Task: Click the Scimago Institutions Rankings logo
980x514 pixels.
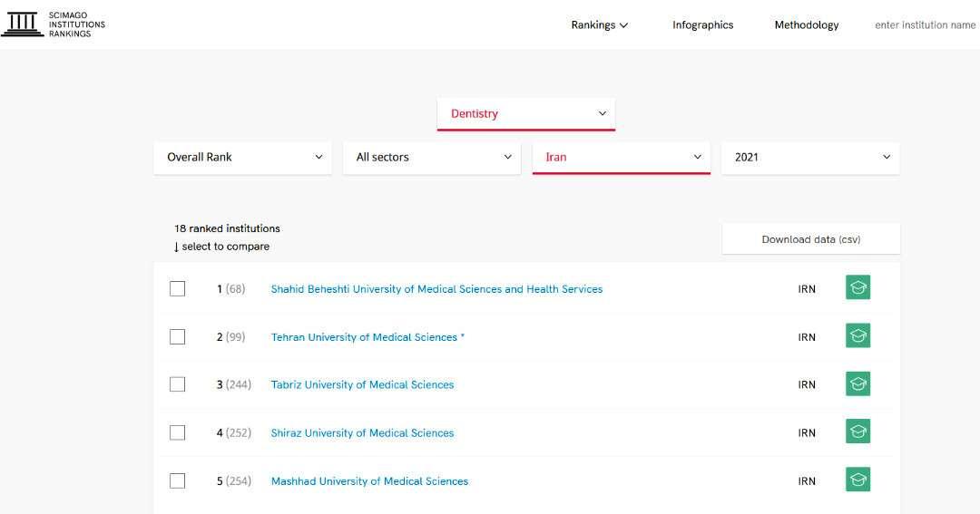Action: (53, 24)
